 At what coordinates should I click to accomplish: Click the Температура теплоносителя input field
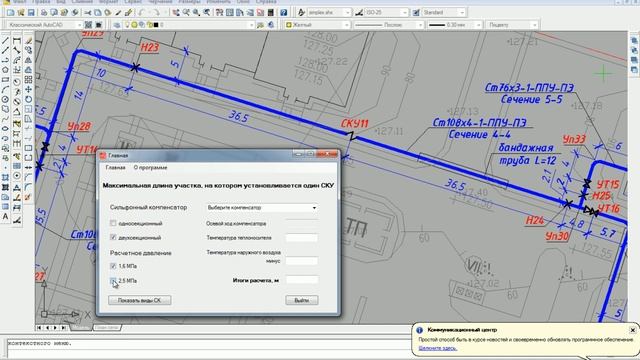pos(302,238)
